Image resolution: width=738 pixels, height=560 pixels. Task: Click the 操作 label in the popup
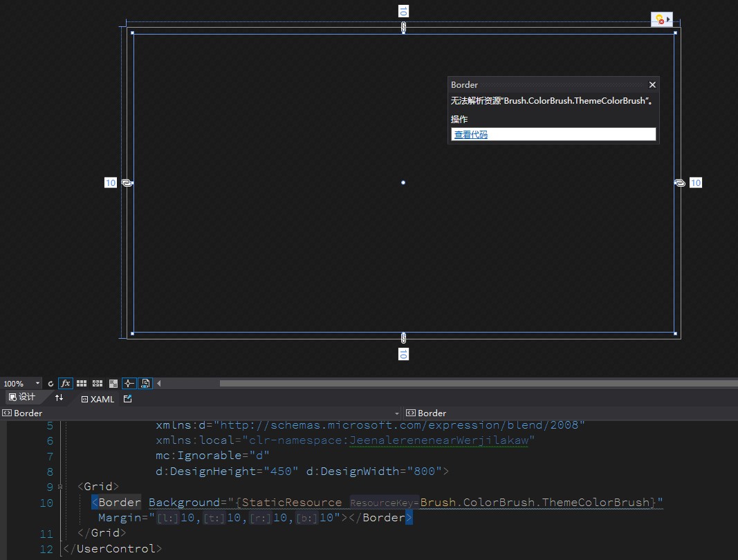459,119
